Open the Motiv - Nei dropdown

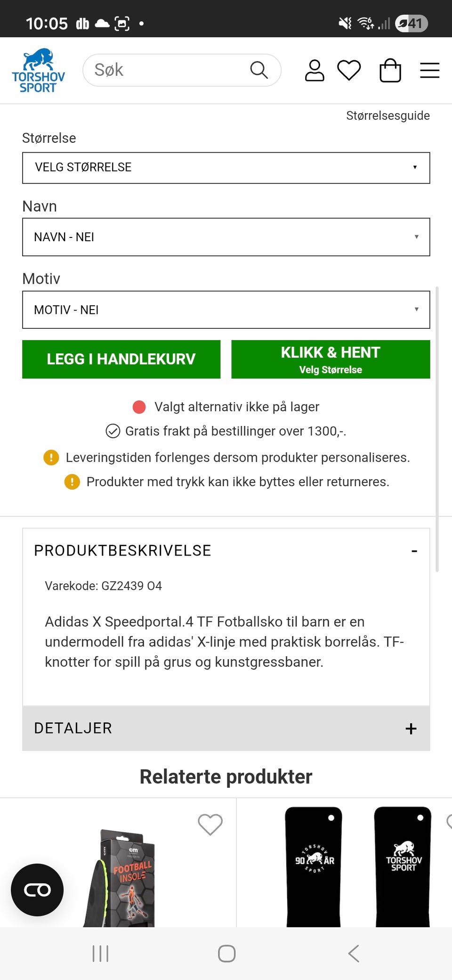click(x=226, y=310)
